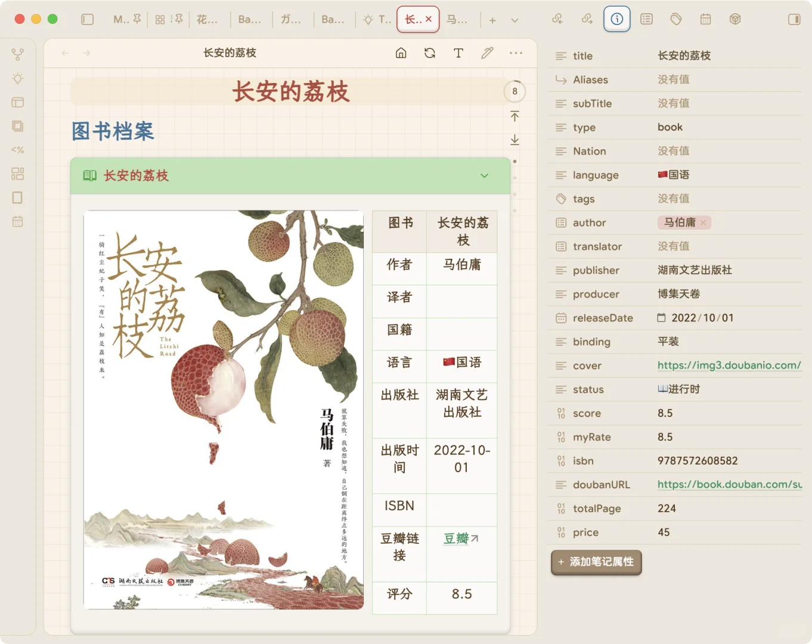Open a new tab with the plus button
This screenshot has width=812, height=644.
[x=492, y=20]
